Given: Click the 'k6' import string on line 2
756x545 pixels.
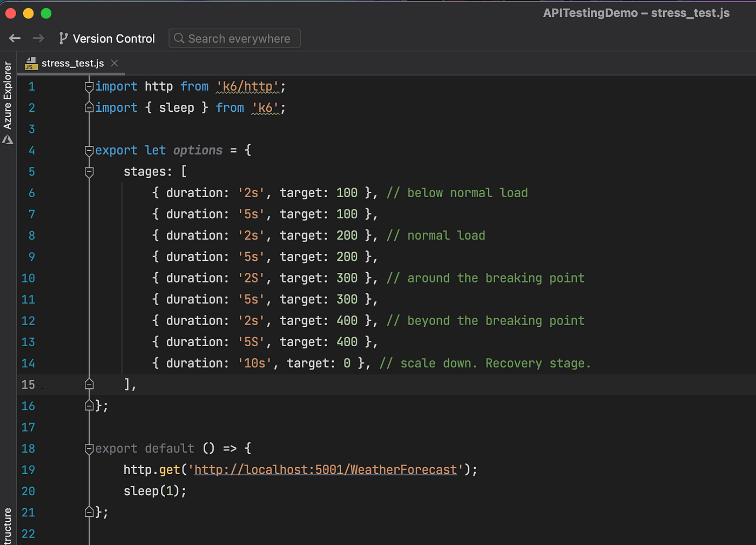Looking at the screenshot, I should 266,107.
